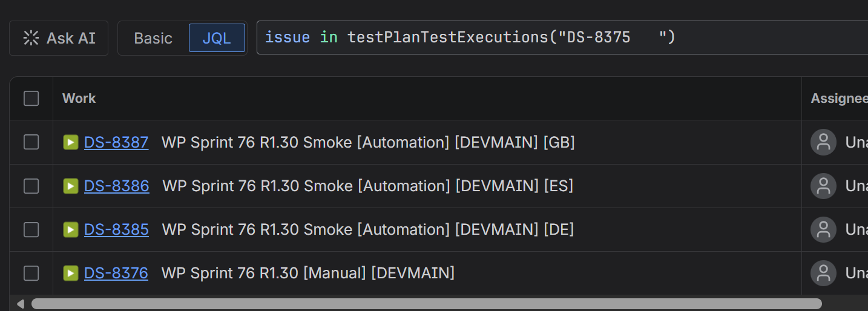This screenshot has width=868, height=311.
Task: Select summary text ending in [DE]
Action: pyautogui.click(x=368, y=229)
